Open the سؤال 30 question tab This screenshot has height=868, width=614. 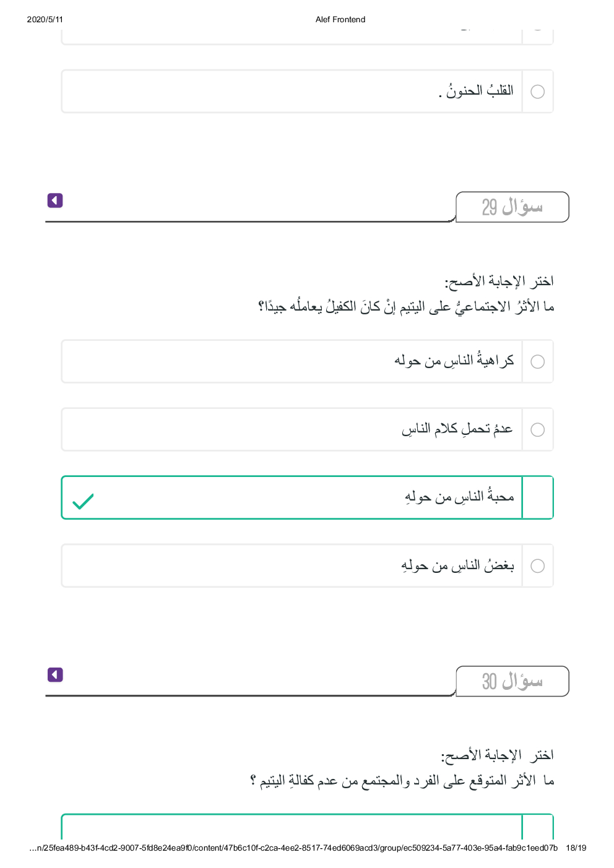(512, 681)
